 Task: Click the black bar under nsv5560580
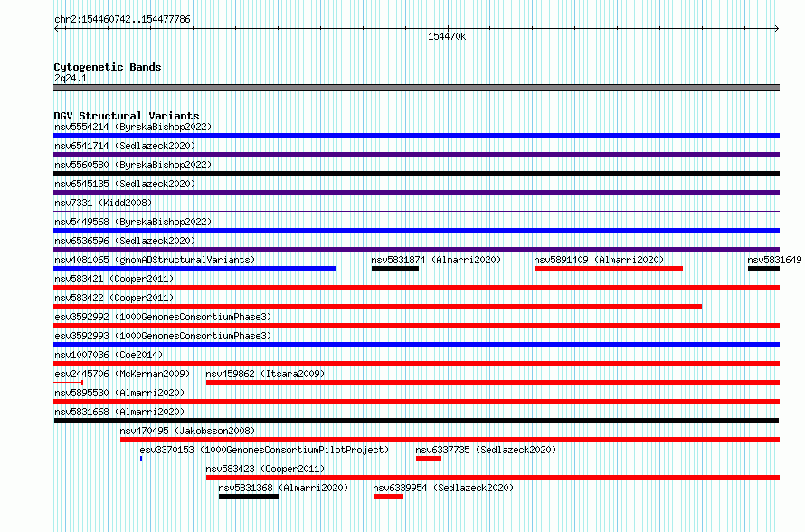tap(416, 174)
